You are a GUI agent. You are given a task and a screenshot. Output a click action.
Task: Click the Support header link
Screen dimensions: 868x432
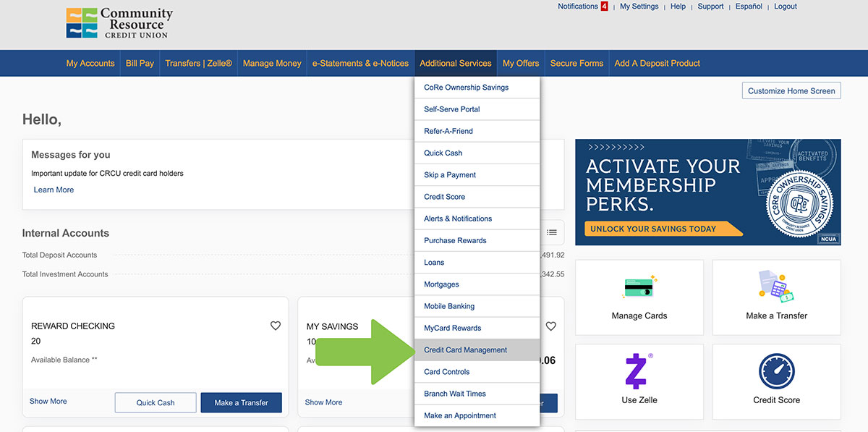[710, 7]
